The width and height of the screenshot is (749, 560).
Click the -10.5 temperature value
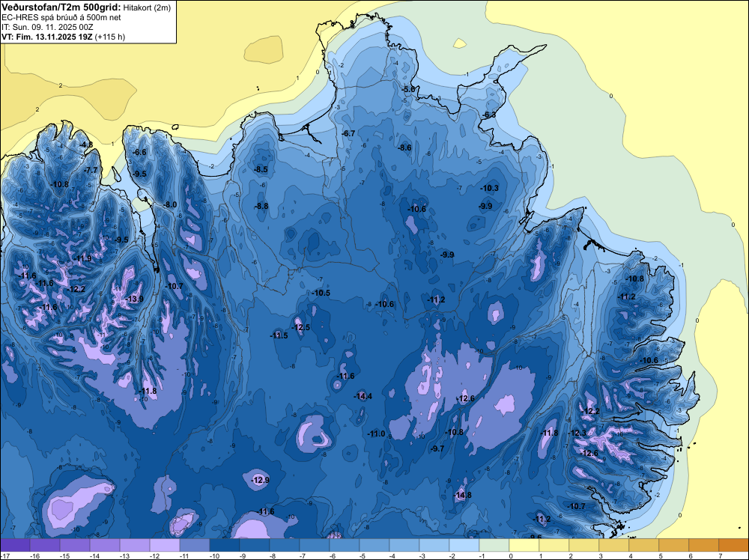321,293
